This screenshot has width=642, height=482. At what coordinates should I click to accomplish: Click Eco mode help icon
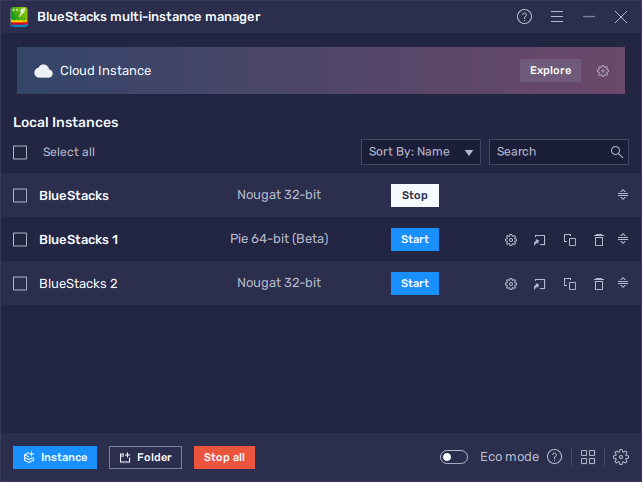[x=554, y=457]
